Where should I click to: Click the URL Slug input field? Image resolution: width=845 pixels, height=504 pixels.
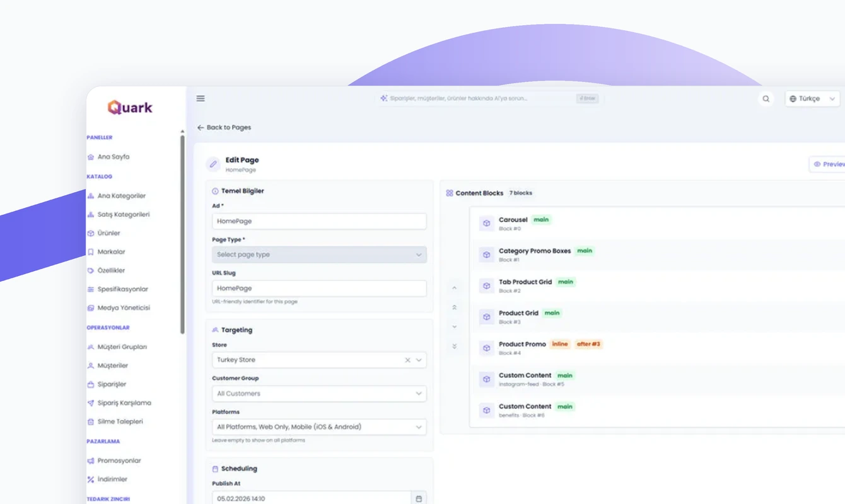point(319,289)
